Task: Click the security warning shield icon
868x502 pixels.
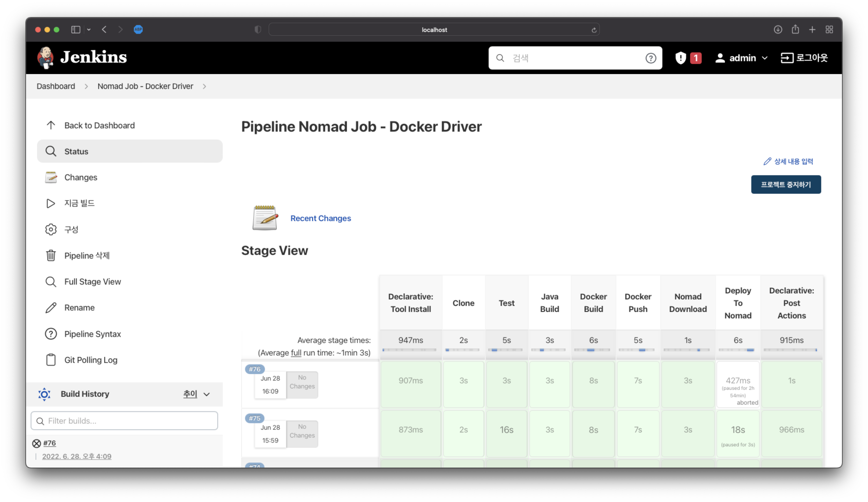Action: coord(680,58)
